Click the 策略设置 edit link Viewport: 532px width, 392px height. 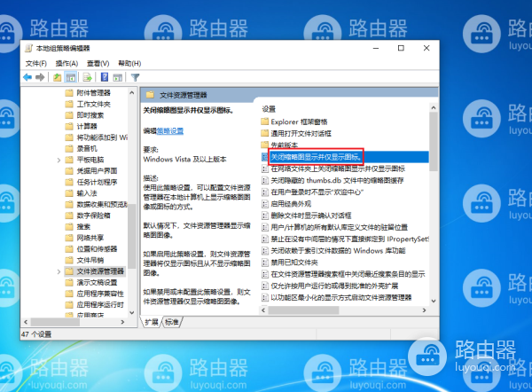click(170, 131)
